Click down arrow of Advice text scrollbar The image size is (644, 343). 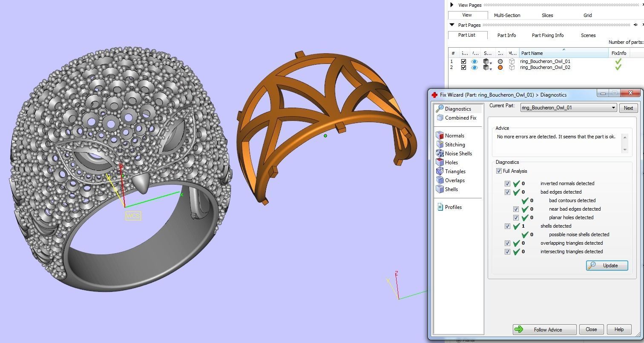625,149
